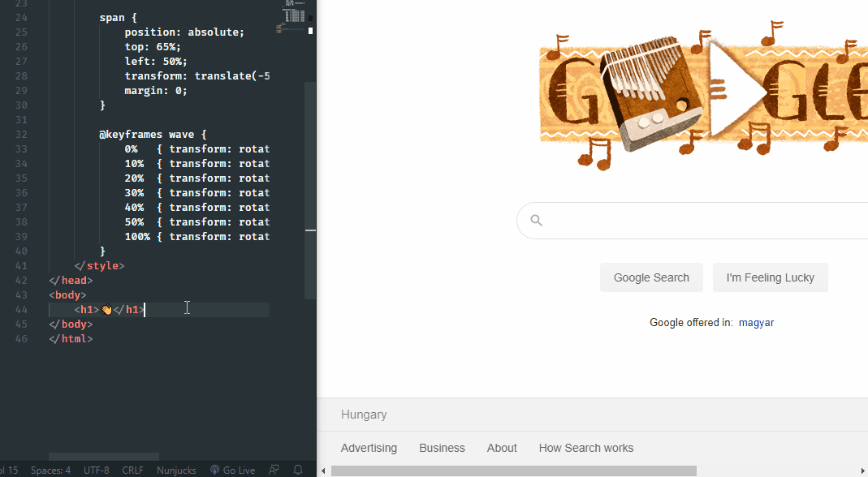Click the feedback icon in status bar
This screenshot has height=477, width=868.
pos(274,470)
